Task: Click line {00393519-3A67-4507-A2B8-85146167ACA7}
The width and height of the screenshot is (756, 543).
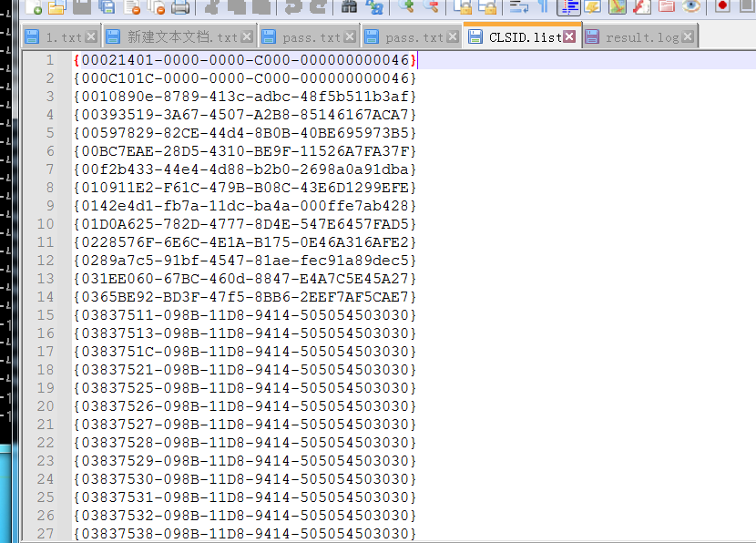Action: pyautogui.click(x=245, y=115)
